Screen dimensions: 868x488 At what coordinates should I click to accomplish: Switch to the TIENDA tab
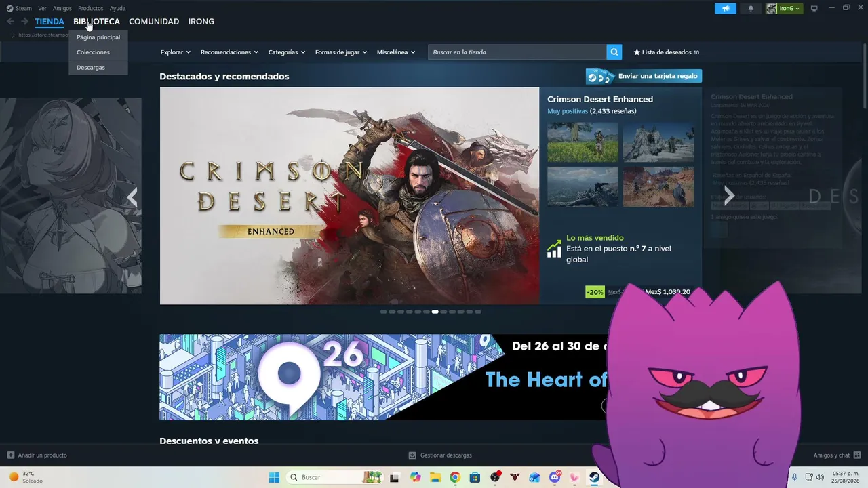[x=50, y=22]
